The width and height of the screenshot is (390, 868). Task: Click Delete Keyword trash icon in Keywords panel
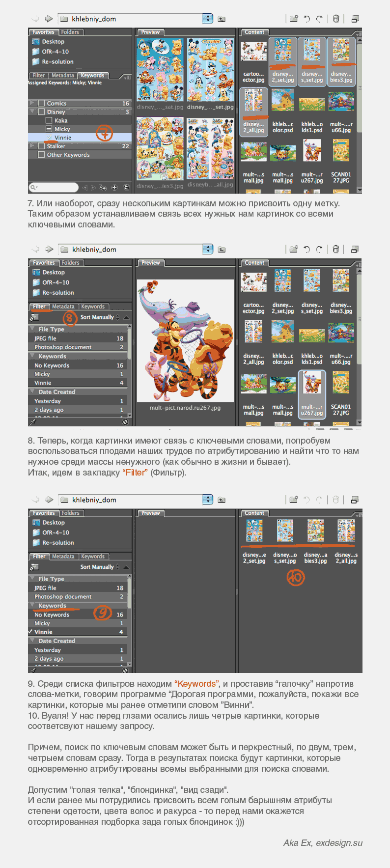126,187
